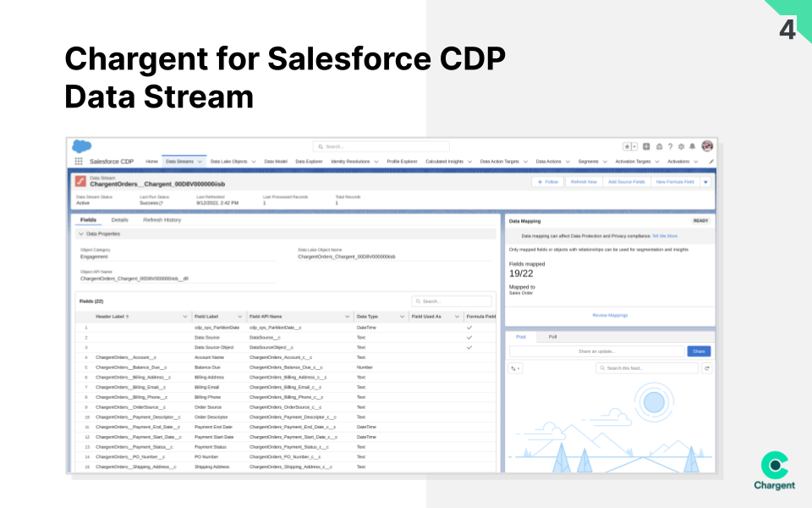
Task: Open the Global Actions plus icon
Action: [646, 146]
